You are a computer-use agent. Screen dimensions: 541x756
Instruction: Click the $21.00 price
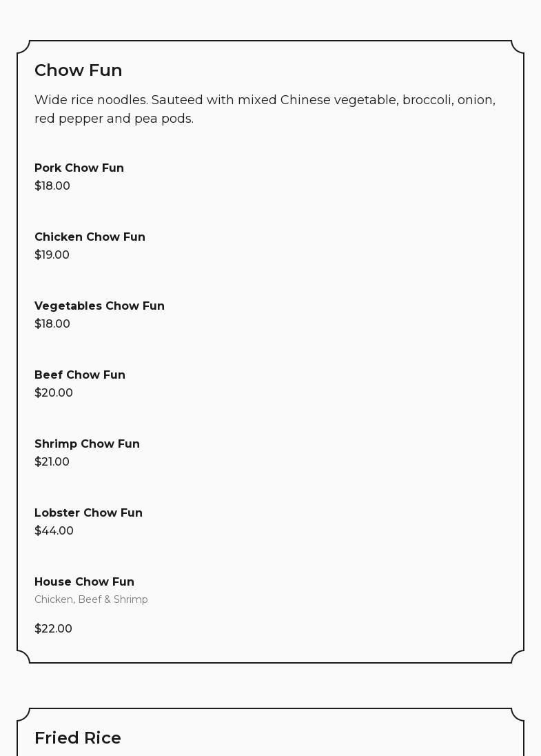52,462
